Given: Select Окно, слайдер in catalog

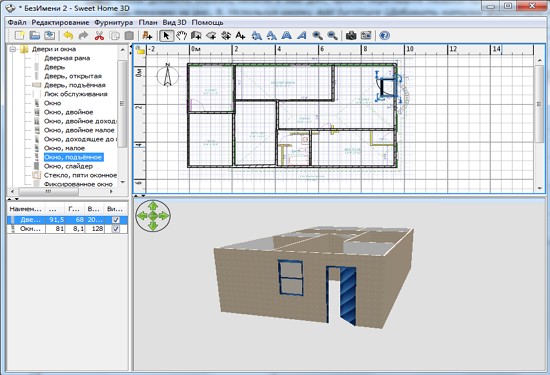Looking at the screenshot, I should coord(68,166).
